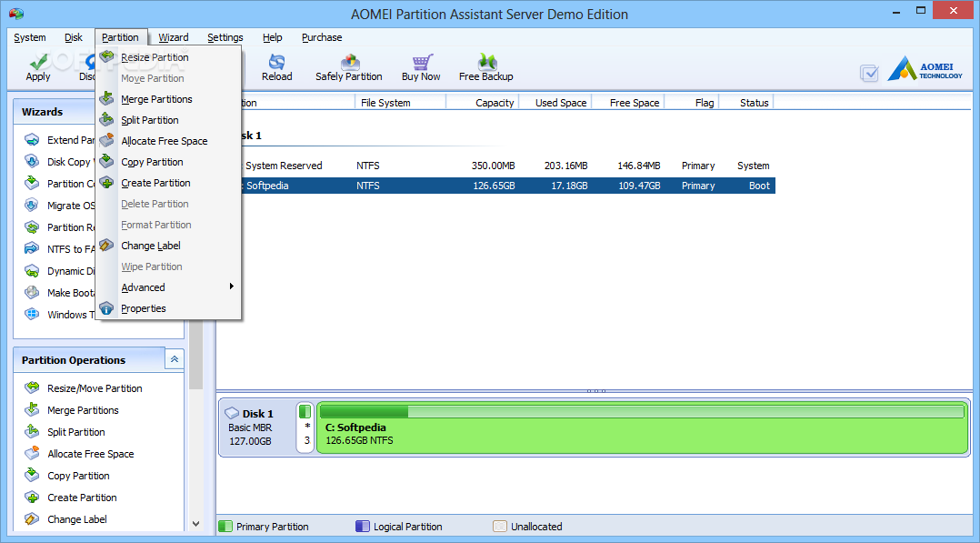Click Resize/Move Partition operation link
The width and height of the screenshot is (980, 543).
point(95,388)
